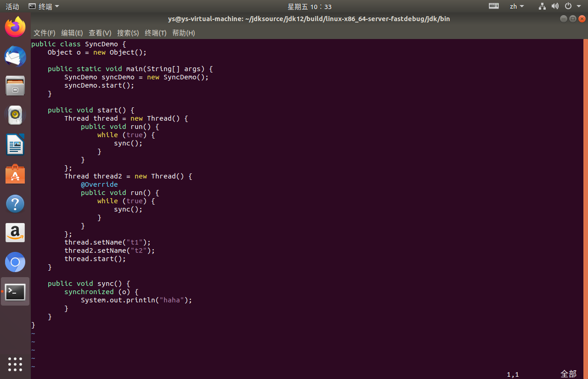This screenshot has height=379, width=588.
Task: Open Rhythmbox music player in dock
Action: [x=15, y=115]
